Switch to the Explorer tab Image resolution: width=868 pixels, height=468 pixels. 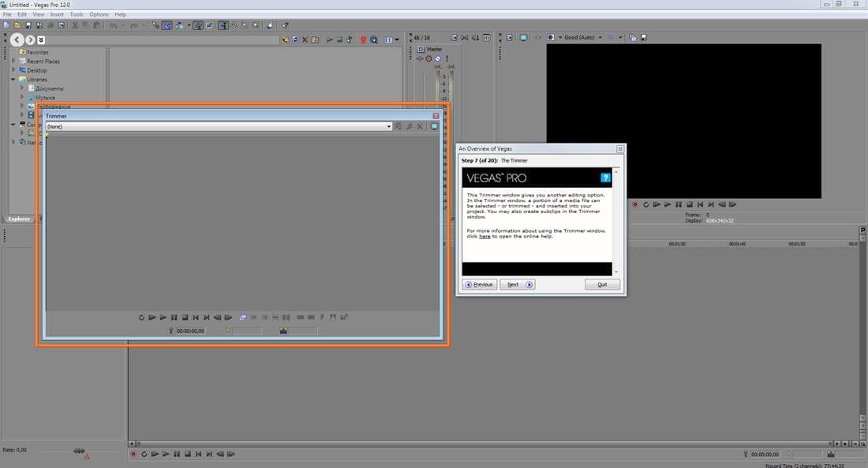click(x=19, y=219)
